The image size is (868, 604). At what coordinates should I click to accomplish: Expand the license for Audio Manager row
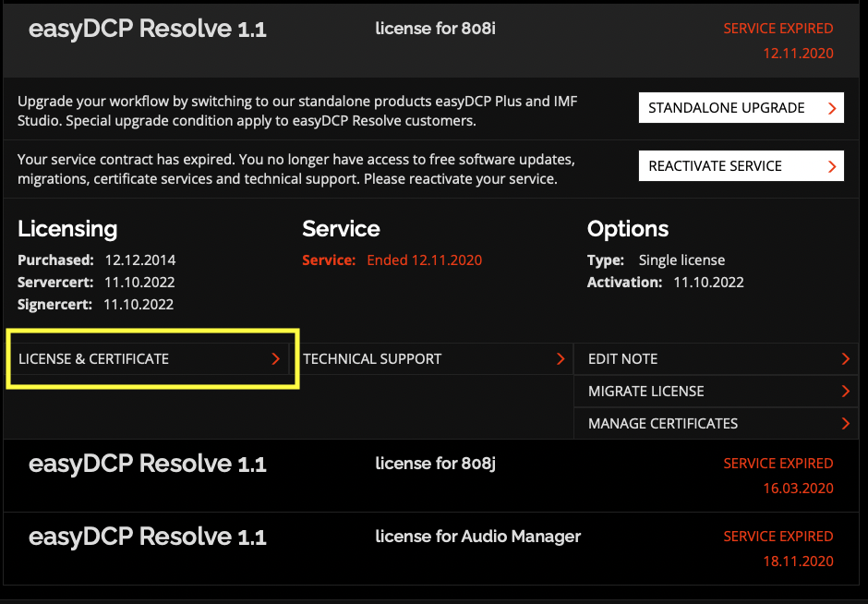click(x=431, y=549)
